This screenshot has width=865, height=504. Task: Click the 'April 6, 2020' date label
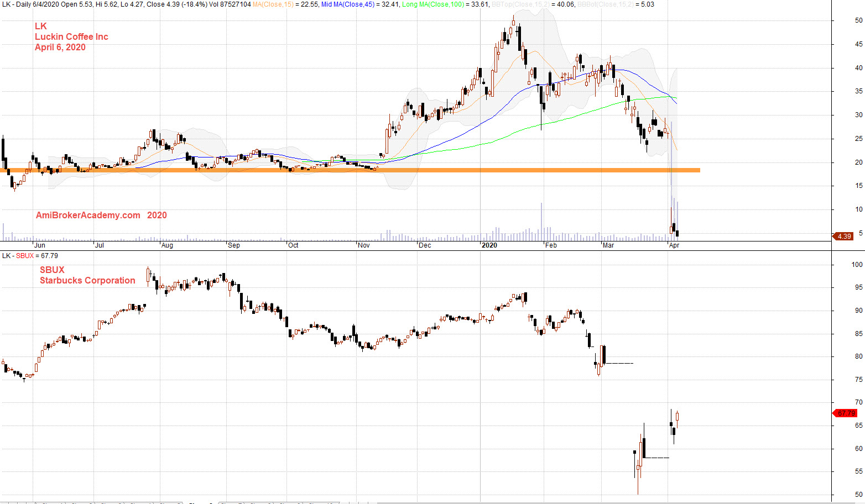pyautogui.click(x=60, y=47)
